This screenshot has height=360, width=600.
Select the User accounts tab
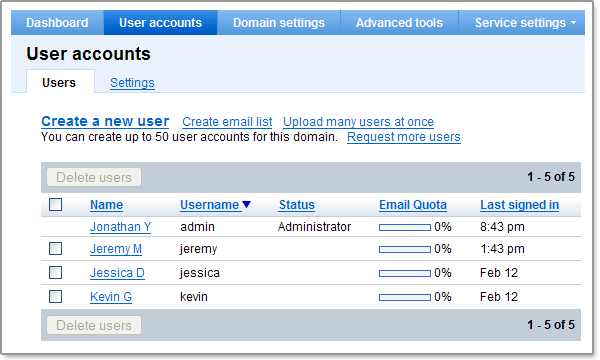click(160, 23)
